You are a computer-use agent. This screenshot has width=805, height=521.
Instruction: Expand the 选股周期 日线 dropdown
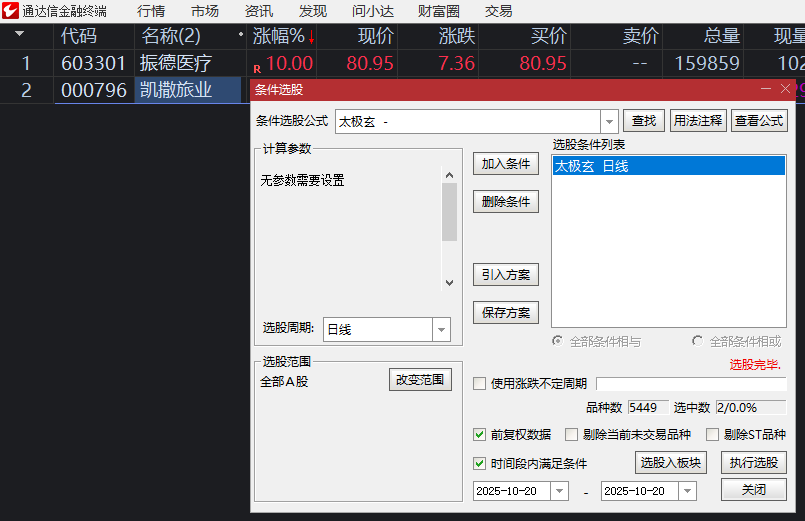click(x=441, y=330)
